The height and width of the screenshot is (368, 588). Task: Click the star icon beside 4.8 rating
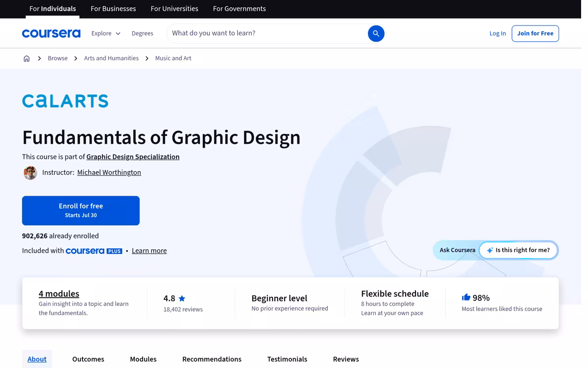click(x=182, y=298)
